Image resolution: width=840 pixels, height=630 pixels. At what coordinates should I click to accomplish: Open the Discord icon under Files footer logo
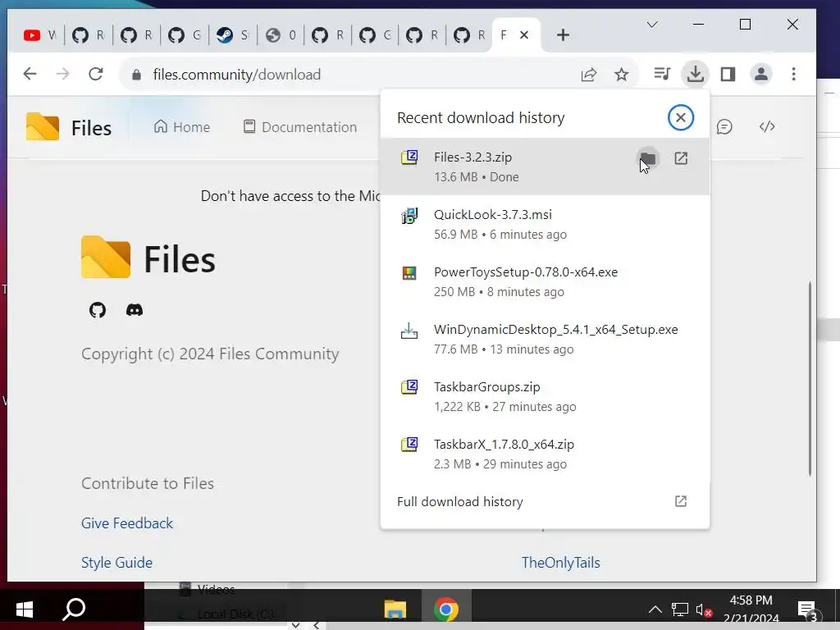(135, 309)
